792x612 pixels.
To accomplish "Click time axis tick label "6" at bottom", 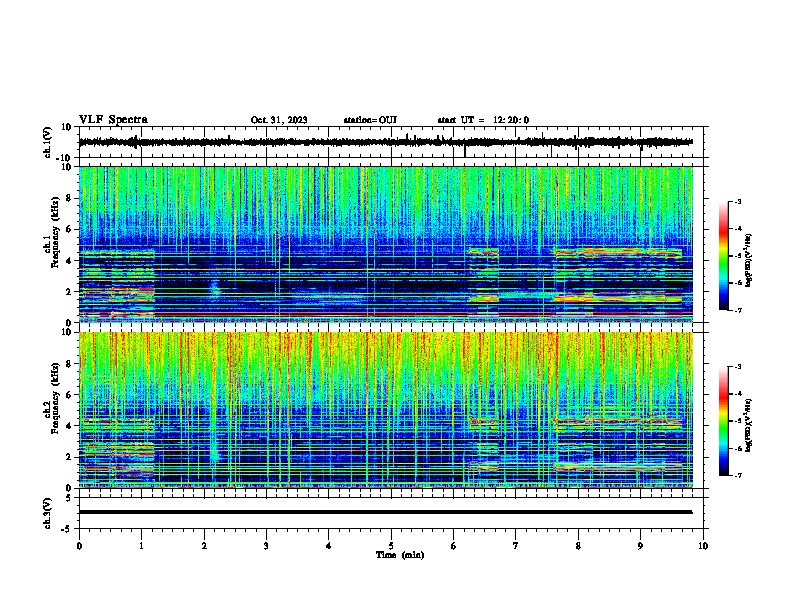I will click(454, 546).
